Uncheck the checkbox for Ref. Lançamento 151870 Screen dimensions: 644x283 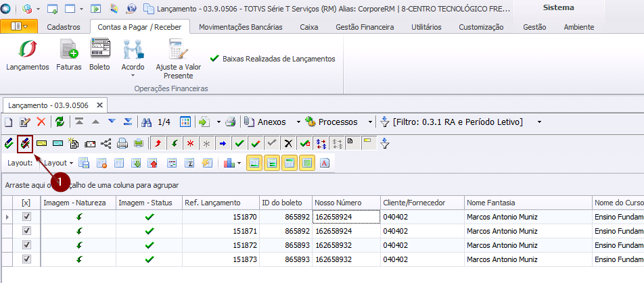(x=26, y=217)
